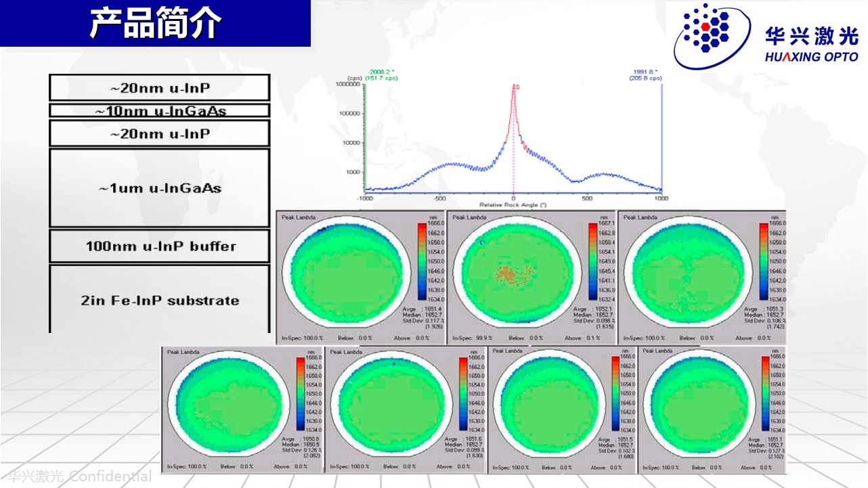The height and width of the screenshot is (488, 868).
Task: Open the wafer map with Avge 1651.4
Action: point(361,277)
